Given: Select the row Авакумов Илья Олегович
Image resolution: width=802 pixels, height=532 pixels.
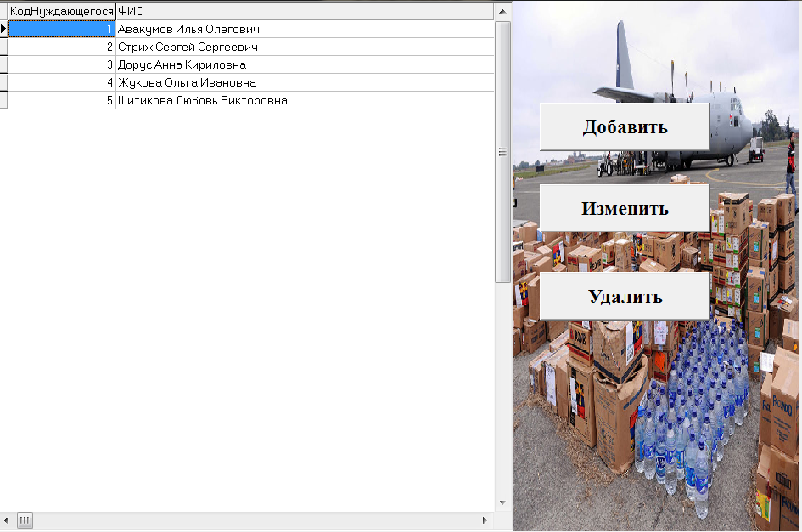Looking at the screenshot, I should click(188, 30).
